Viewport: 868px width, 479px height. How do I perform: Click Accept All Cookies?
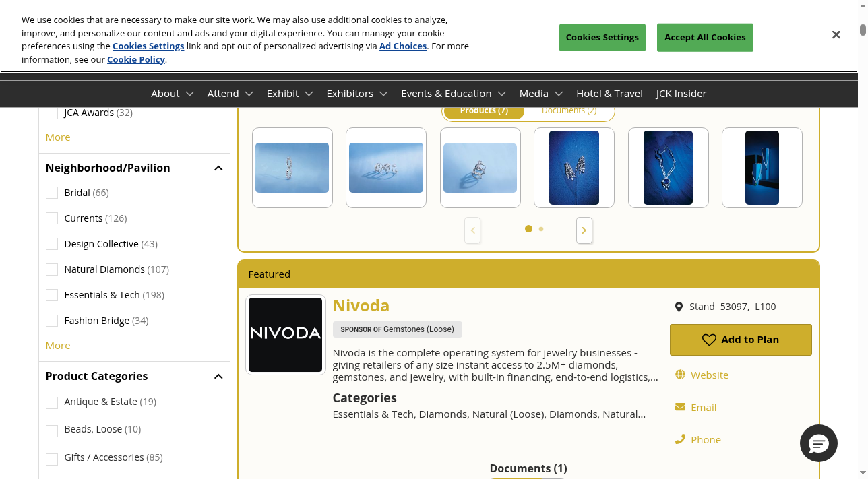705,38
